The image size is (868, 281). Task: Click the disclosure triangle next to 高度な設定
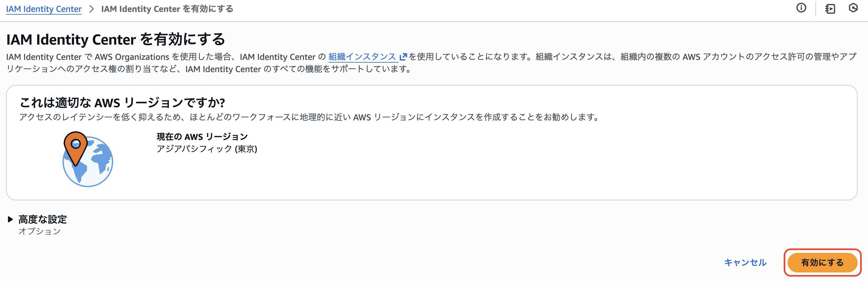(10, 219)
